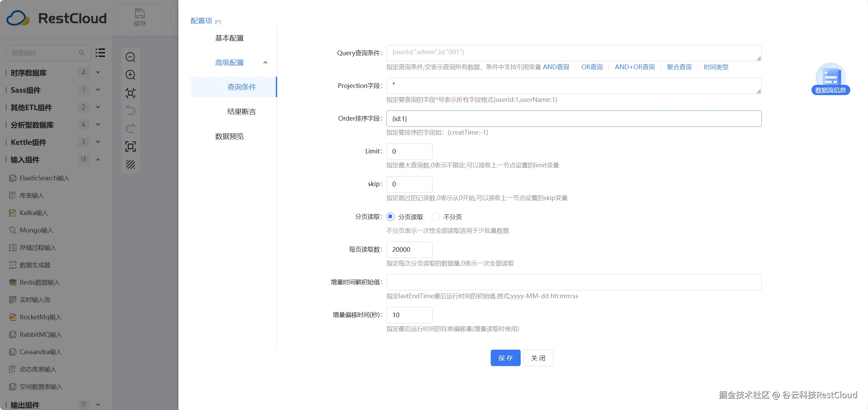This screenshot has width=868, height=410.
Task: Click the zoom in magnifier icon
Action: coord(130,75)
